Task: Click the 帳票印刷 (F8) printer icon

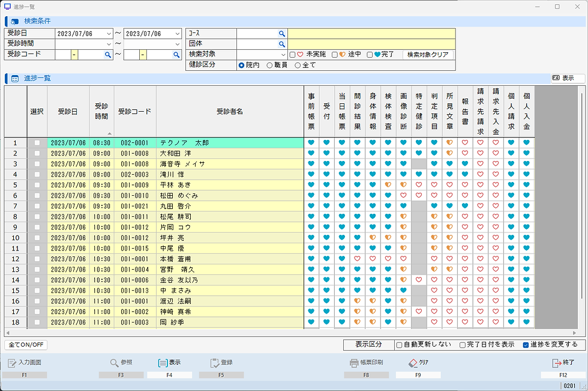Action: click(x=354, y=363)
